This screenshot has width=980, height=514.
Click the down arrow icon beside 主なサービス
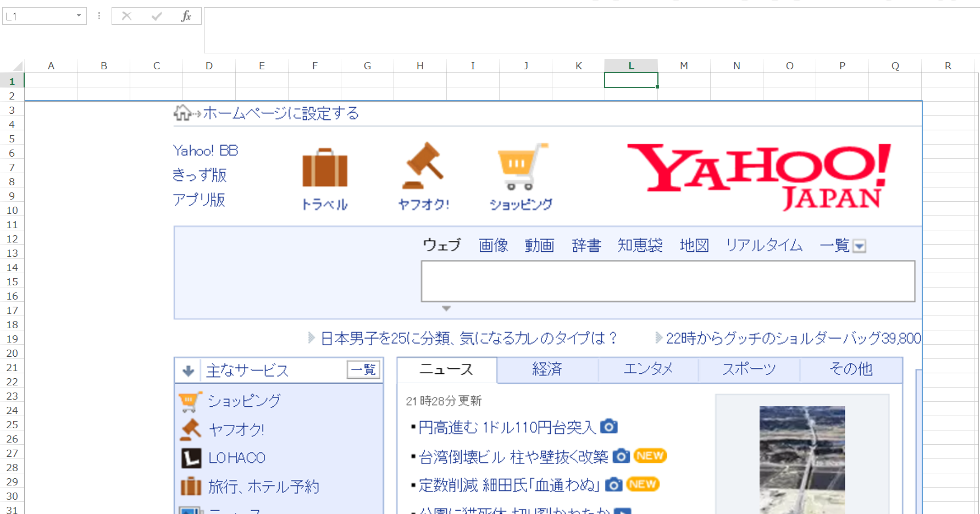pyautogui.click(x=189, y=371)
